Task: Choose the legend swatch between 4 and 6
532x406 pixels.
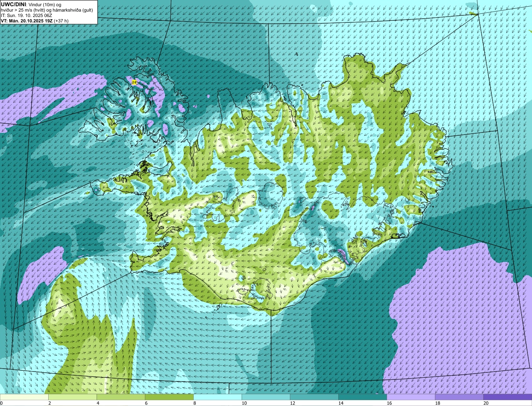Action: 121,397
